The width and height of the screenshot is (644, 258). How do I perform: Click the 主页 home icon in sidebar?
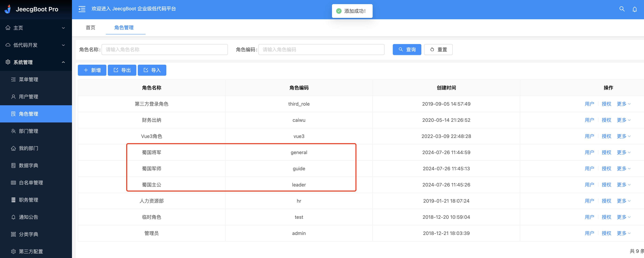(8, 28)
